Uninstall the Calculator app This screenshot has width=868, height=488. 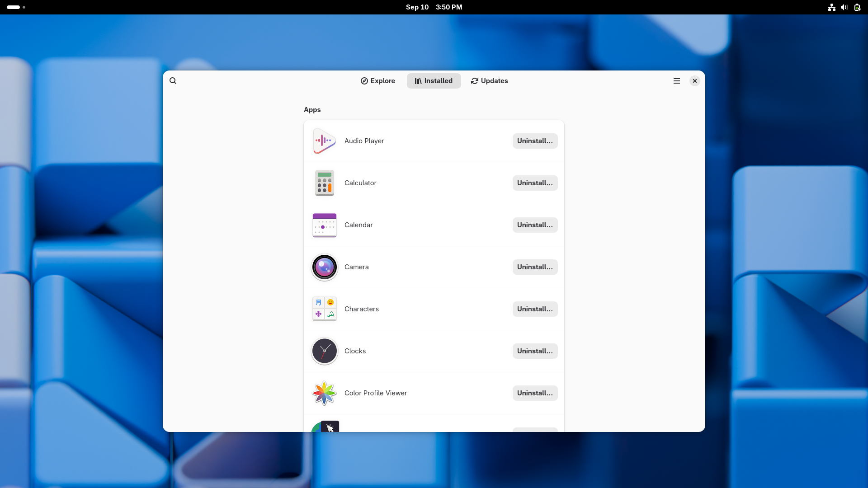pyautogui.click(x=535, y=183)
